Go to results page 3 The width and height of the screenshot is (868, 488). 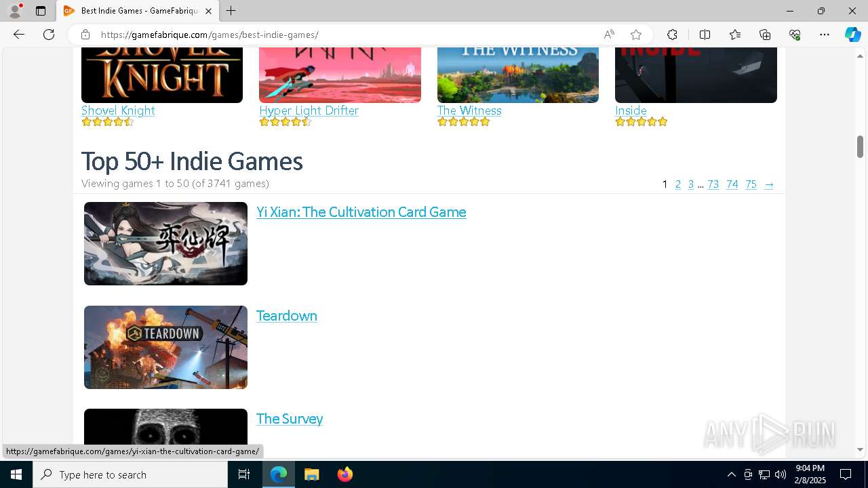point(690,184)
